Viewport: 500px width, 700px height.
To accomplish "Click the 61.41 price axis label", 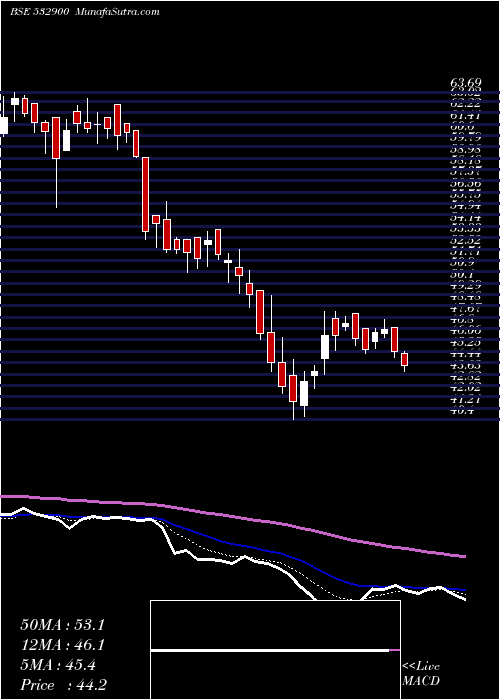I will pyautogui.click(x=466, y=116).
